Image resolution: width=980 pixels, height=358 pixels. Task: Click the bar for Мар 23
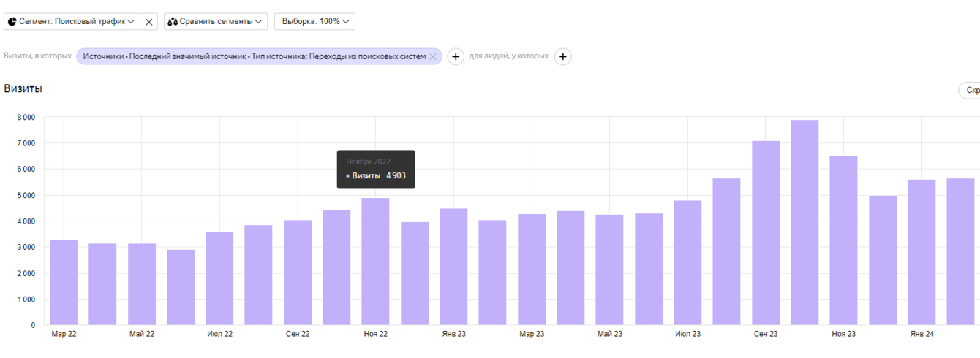(532, 270)
